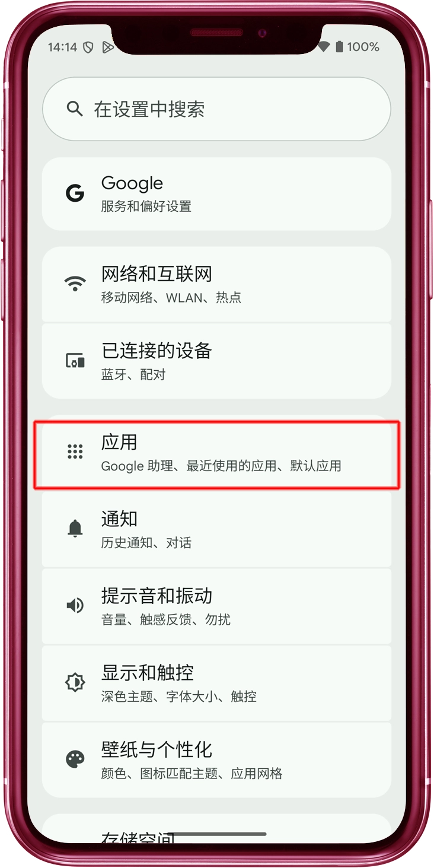Open 已连接的设备 settings
Viewport: 434px width, 868px height.
point(216,361)
